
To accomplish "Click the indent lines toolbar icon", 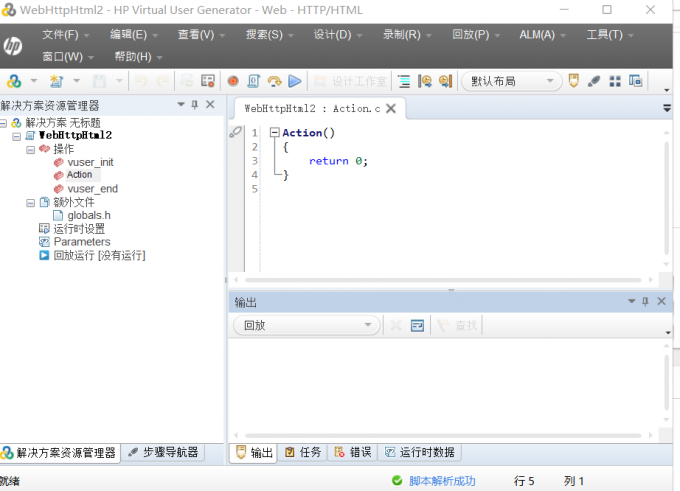I will (x=404, y=81).
